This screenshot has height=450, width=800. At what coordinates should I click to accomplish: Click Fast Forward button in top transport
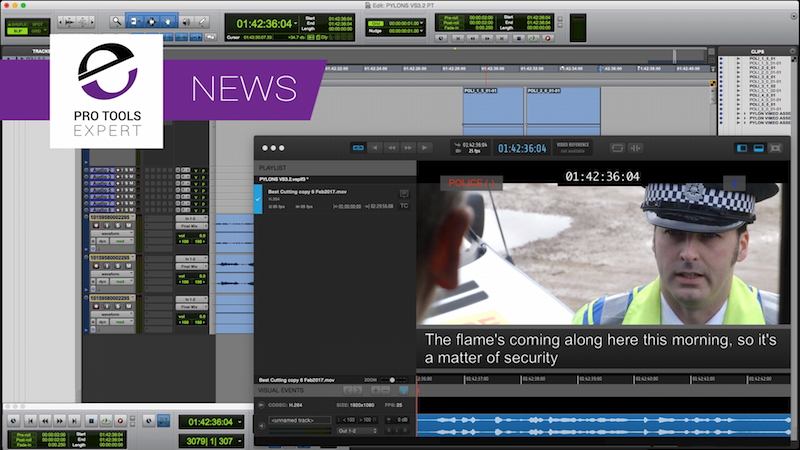coord(487,38)
